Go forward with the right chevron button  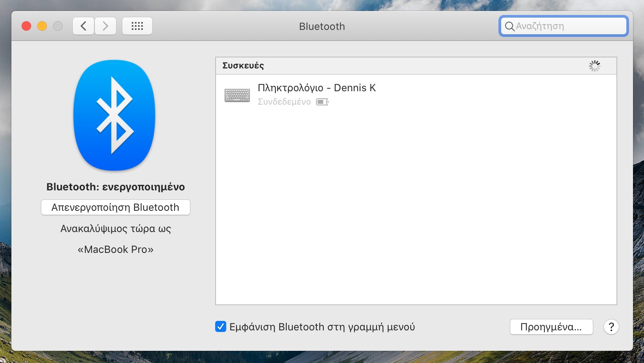pos(105,26)
